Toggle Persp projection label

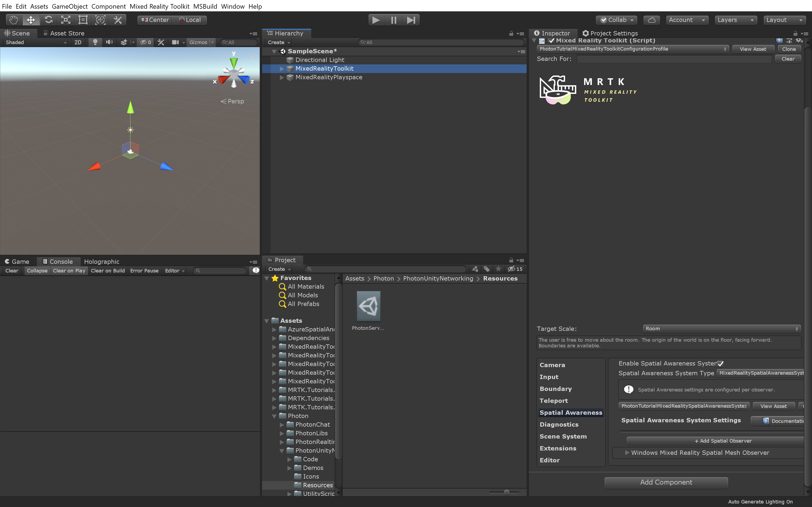point(233,101)
